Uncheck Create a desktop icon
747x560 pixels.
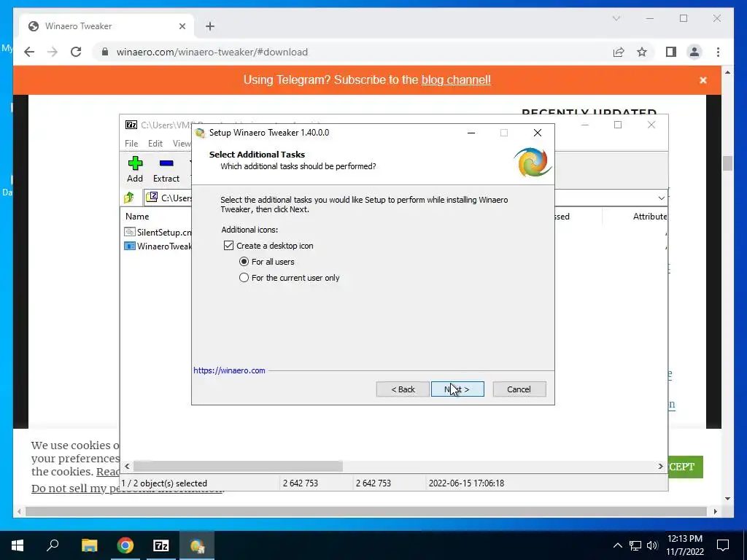pyautogui.click(x=228, y=246)
